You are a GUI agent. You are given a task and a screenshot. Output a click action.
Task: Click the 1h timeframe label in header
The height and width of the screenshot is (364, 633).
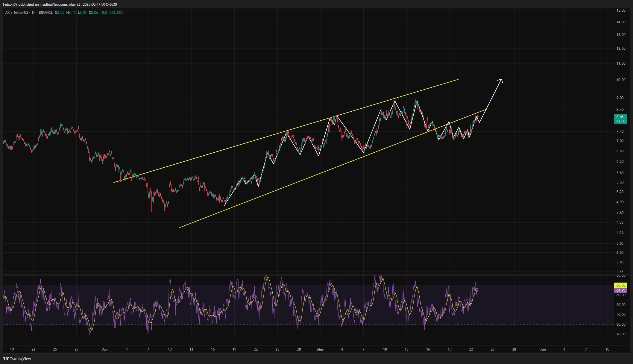pos(33,13)
